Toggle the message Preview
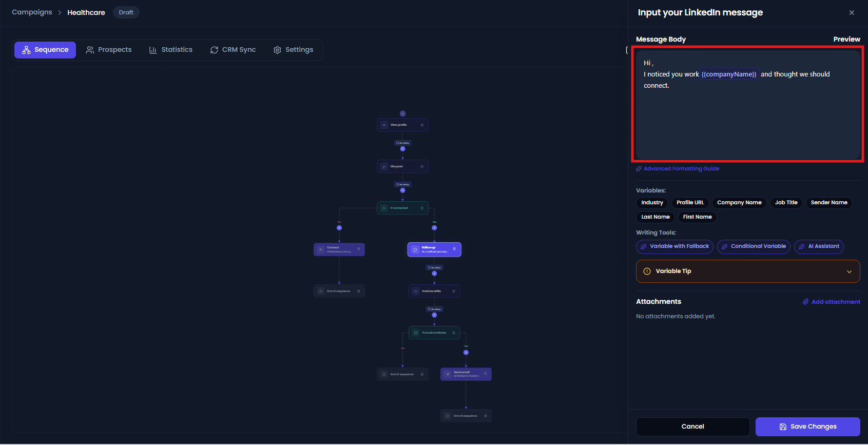 (x=846, y=39)
